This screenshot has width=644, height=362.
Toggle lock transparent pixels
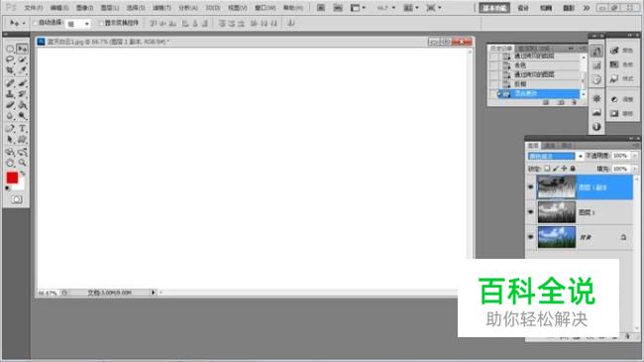pyautogui.click(x=547, y=169)
